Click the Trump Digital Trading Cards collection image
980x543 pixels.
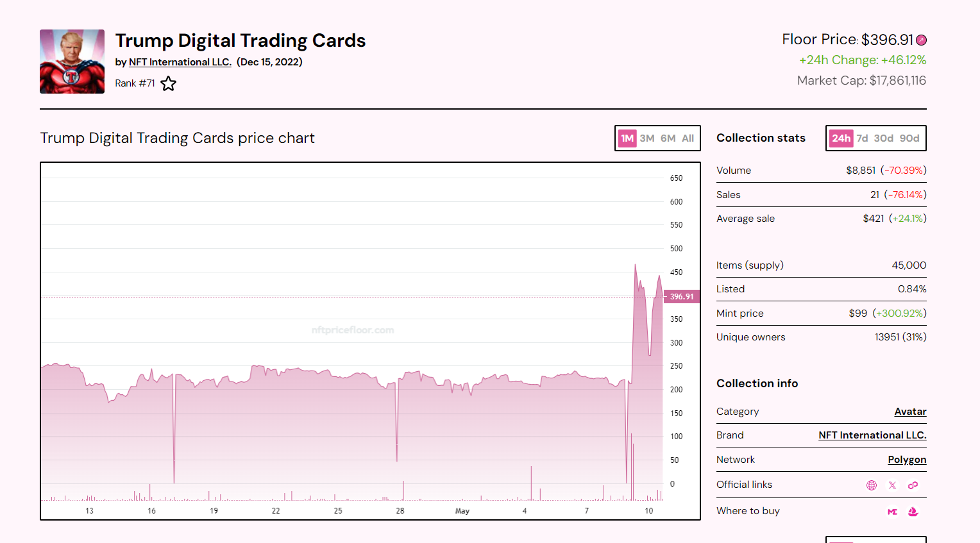(72, 62)
